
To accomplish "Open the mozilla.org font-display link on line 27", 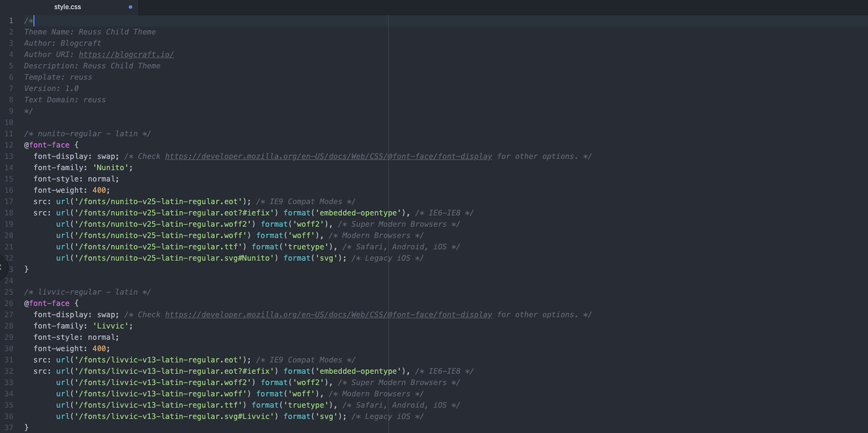I will [x=328, y=314].
